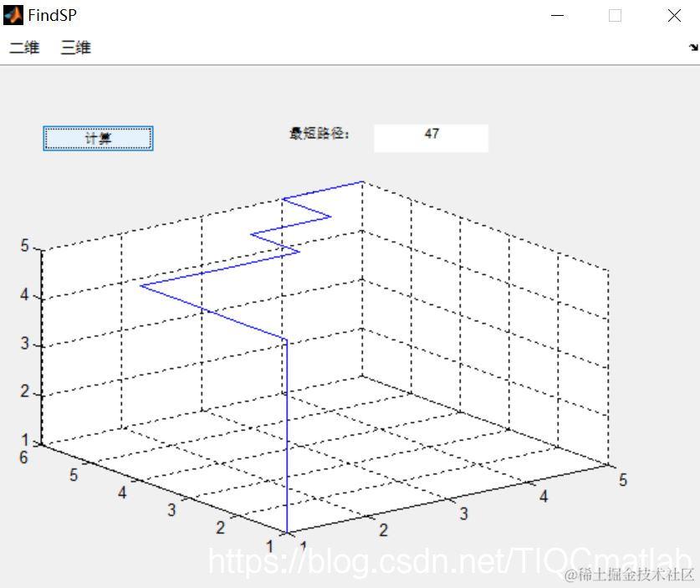Click the MATLAB logo icon in the title bar
Viewport: 700px width, 588px height.
tap(12, 14)
